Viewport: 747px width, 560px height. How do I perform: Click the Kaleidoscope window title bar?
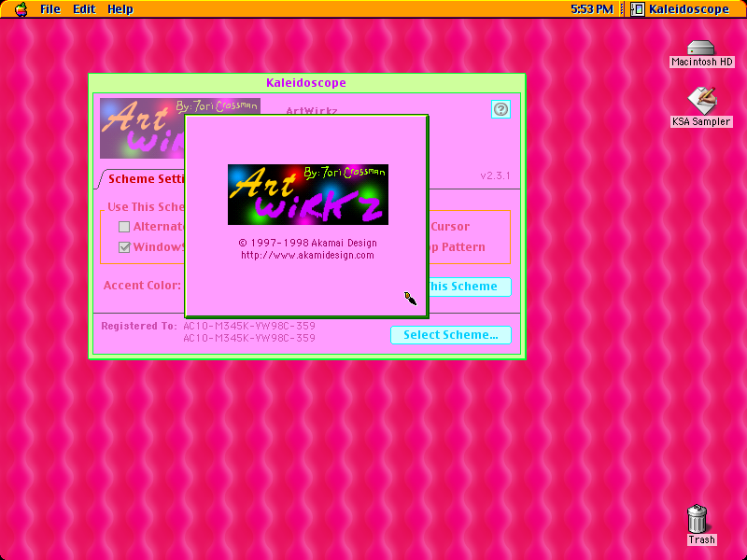(x=306, y=83)
